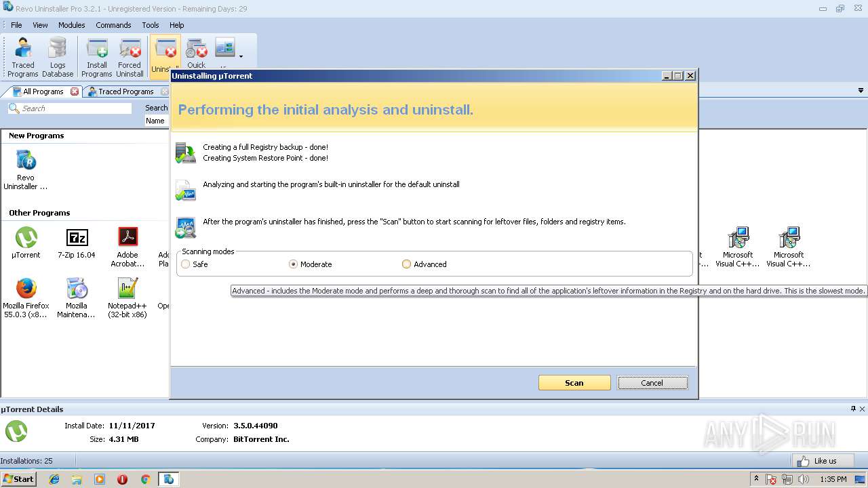This screenshot has width=868, height=488.
Task: Click the View layout toolbar icon
Action: 224,48
